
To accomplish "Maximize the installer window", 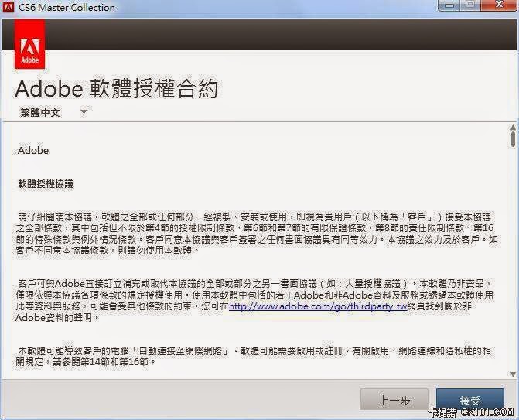I will click(470, 5).
